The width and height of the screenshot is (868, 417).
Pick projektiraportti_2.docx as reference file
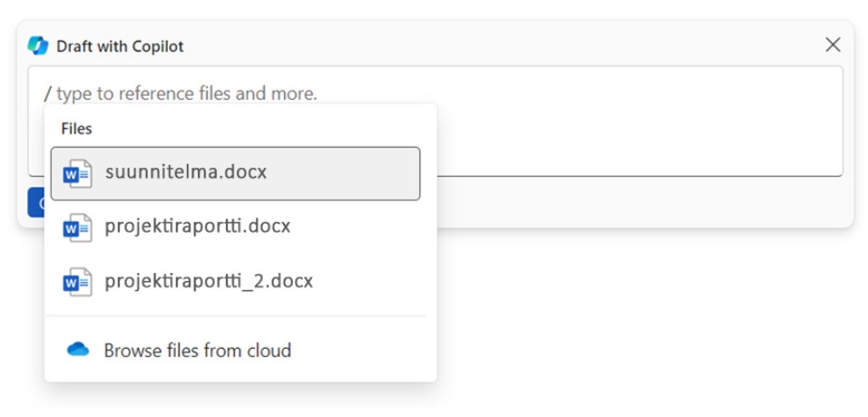tap(209, 281)
